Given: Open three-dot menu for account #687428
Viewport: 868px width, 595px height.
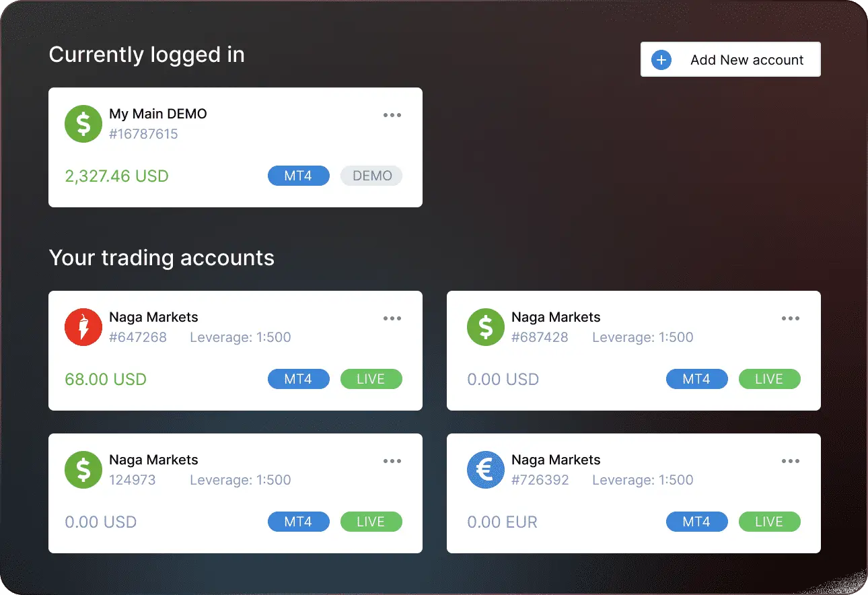Looking at the screenshot, I should tap(791, 318).
